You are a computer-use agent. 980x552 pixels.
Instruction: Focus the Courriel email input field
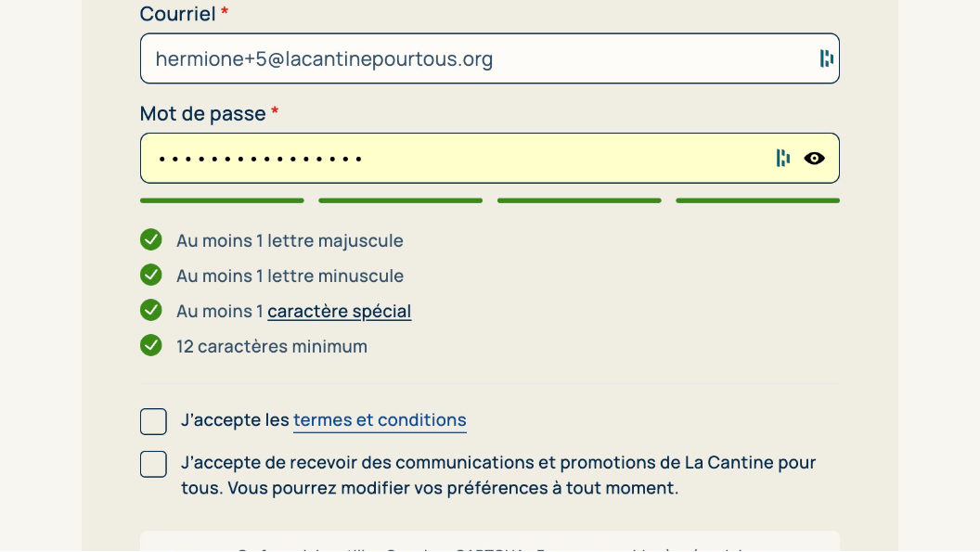coord(464,58)
